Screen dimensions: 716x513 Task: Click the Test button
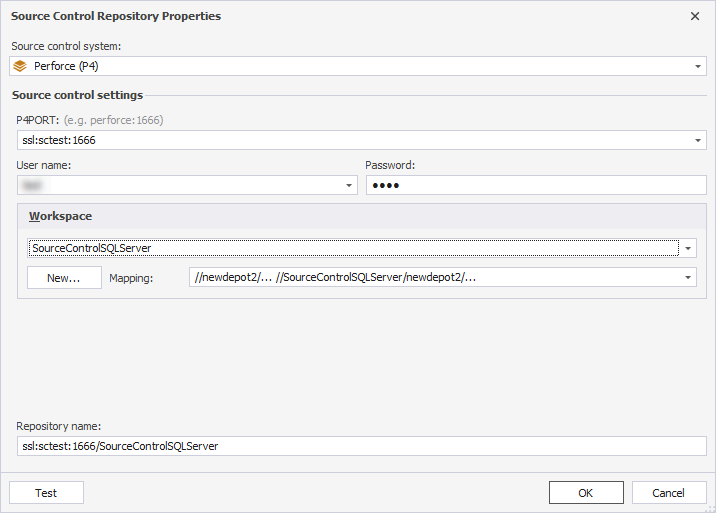pyautogui.click(x=46, y=493)
